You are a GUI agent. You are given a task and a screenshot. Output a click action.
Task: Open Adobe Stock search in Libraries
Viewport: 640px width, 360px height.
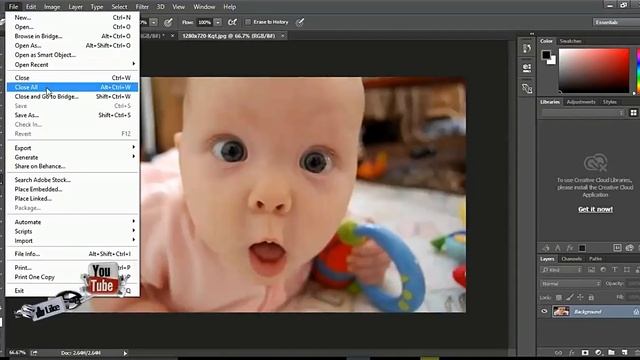tap(617, 248)
